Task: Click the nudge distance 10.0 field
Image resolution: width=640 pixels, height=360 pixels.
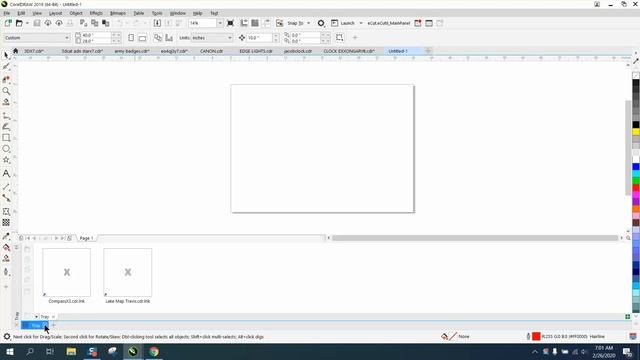Action: coord(260,38)
